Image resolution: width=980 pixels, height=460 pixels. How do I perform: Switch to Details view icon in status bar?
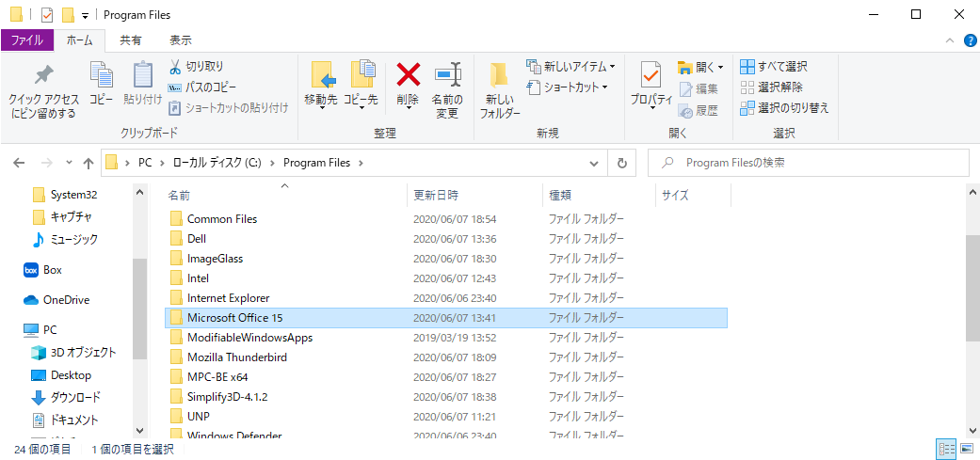tap(946, 449)
